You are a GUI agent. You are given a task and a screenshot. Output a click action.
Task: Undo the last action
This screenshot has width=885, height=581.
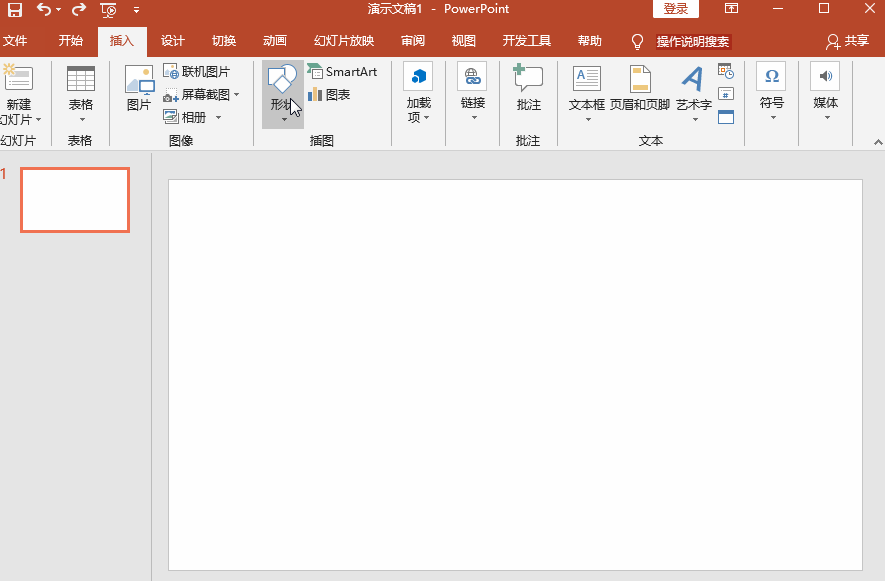pos(44,9)
